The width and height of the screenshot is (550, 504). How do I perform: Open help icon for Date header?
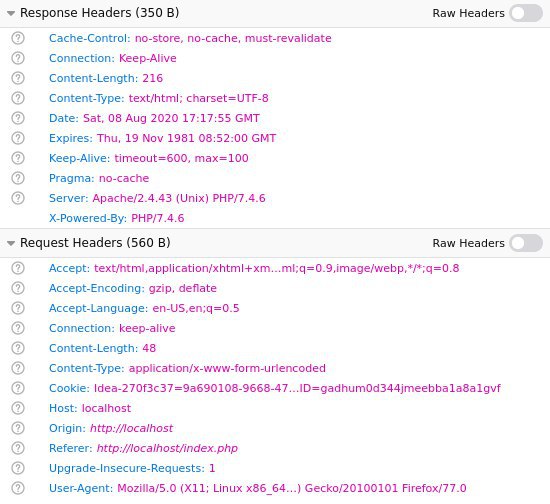click(x=18, y=118)
